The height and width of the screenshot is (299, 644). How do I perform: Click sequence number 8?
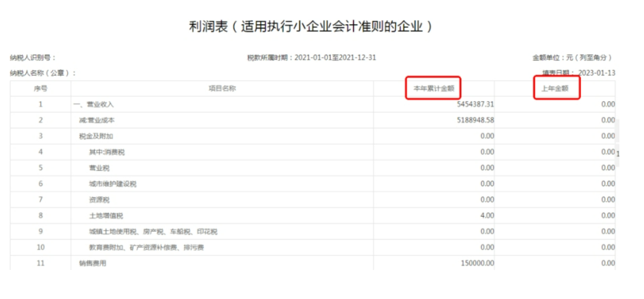[41, 215]
